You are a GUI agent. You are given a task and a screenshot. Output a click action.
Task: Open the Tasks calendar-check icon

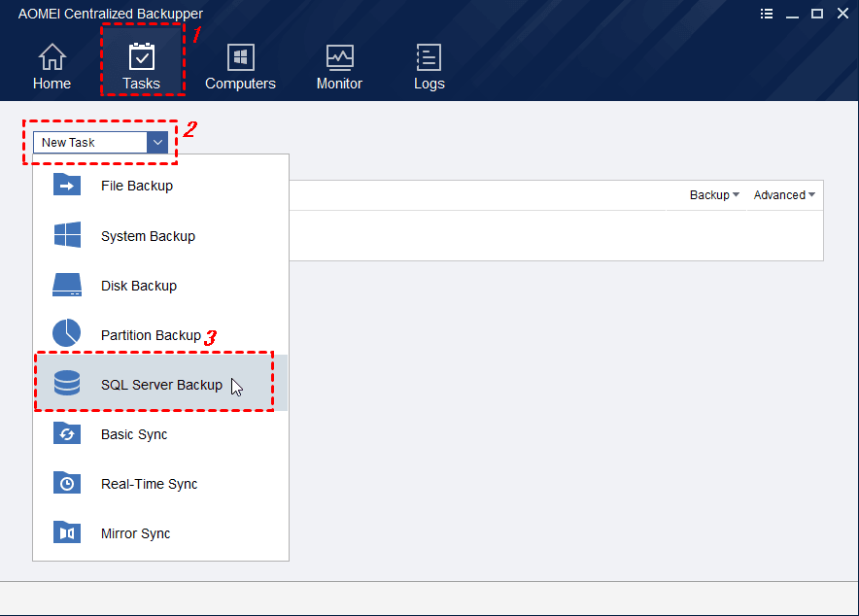click(x=141, y=57)
